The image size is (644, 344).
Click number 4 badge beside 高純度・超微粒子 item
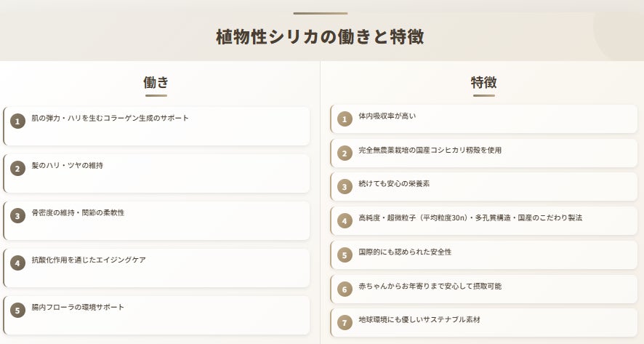pyautogui.click(x=345, y=220)
